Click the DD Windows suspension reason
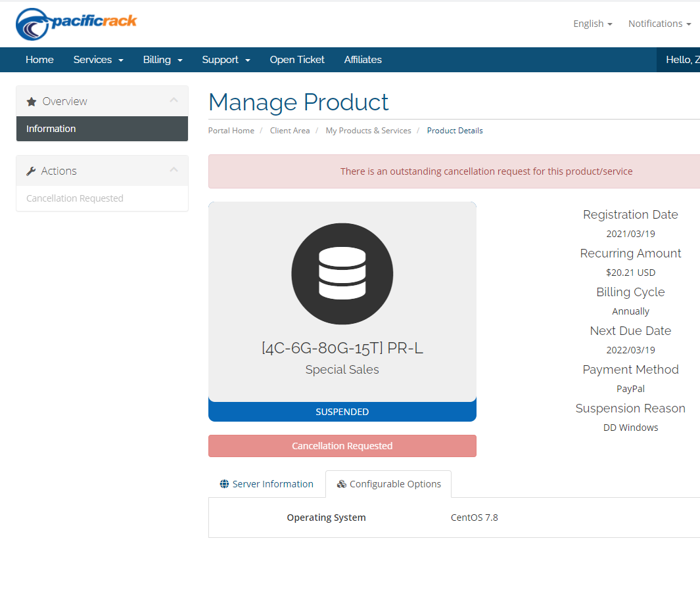The image size is (700, 597). (630, 428)
